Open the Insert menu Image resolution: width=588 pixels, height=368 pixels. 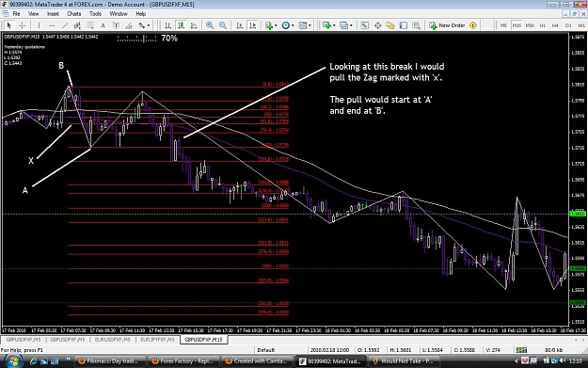coord(53,14)
